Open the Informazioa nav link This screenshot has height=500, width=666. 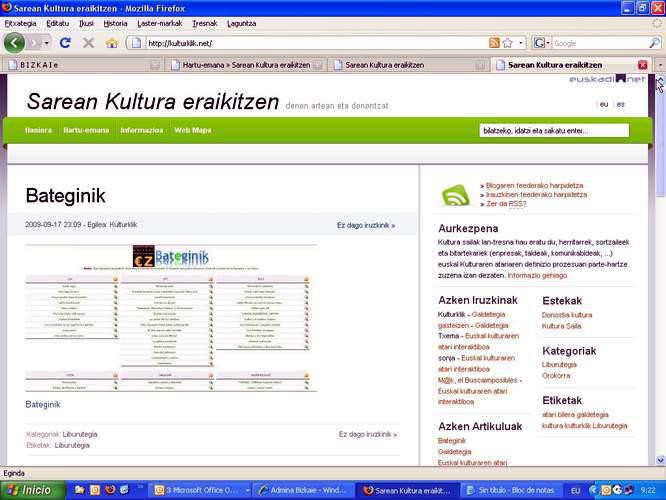click(141, 130)
